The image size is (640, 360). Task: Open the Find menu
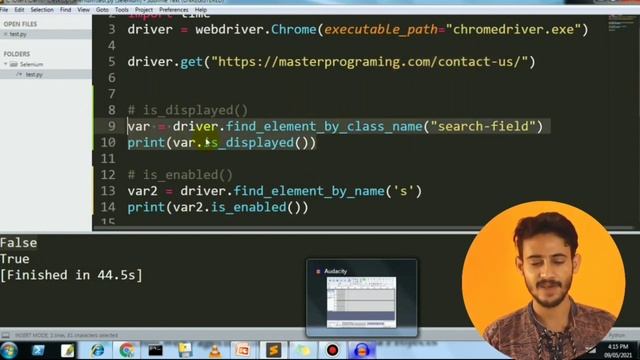[65, 9]
